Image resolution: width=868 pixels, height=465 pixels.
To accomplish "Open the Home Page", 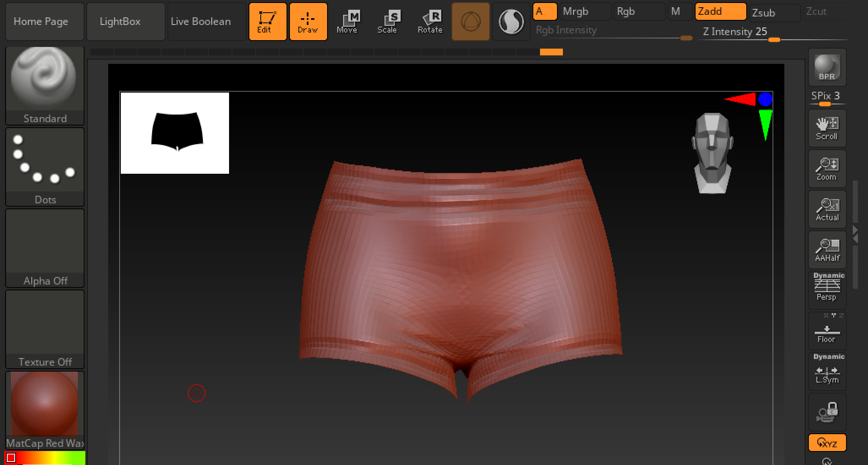I will (x=44, y=22).
